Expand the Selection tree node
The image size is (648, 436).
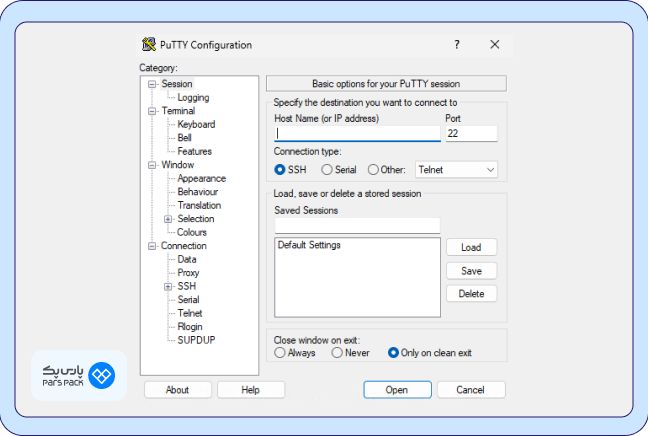tap(168, 219)
